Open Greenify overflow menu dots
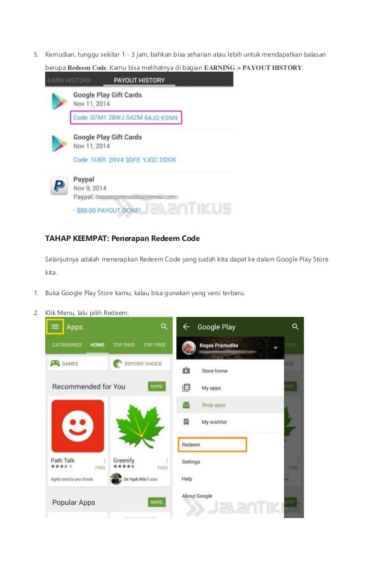 167,460
